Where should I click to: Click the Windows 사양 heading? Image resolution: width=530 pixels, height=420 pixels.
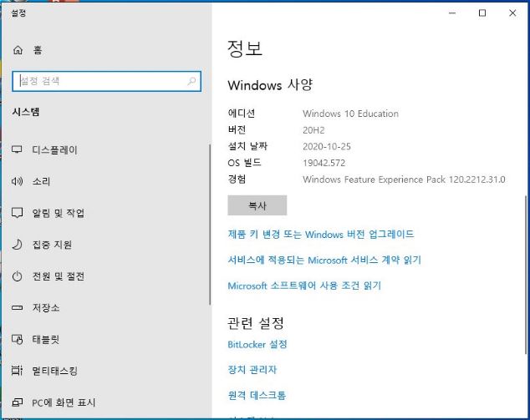pyautogui.click(x=270, y=84)
